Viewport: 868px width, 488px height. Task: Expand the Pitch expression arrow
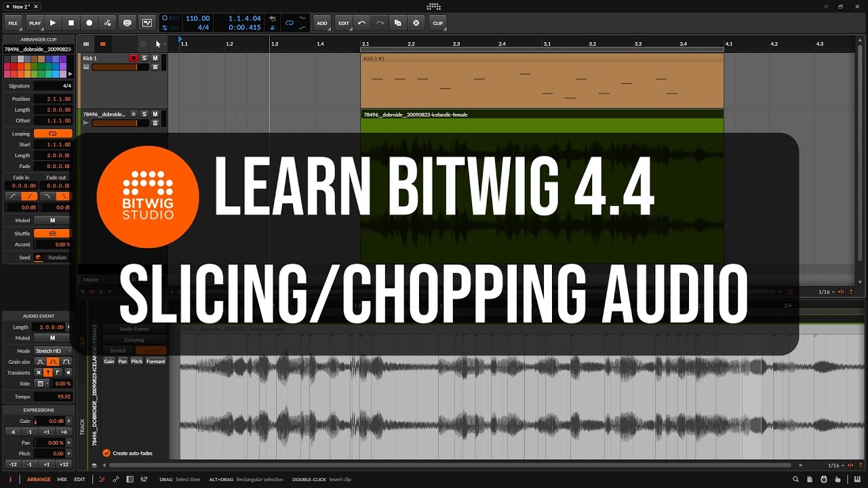point(68,453)
